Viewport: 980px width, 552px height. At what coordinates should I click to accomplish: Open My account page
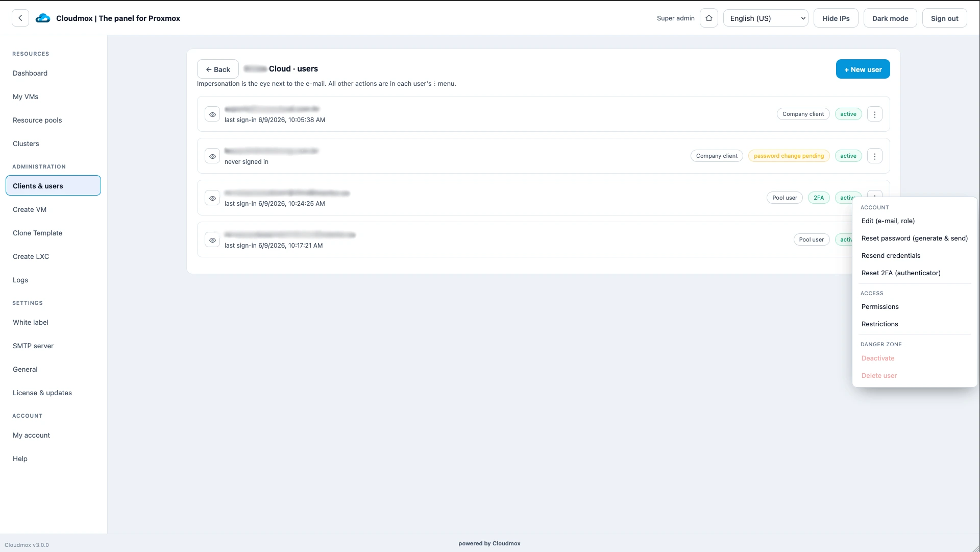coord(53,435)
